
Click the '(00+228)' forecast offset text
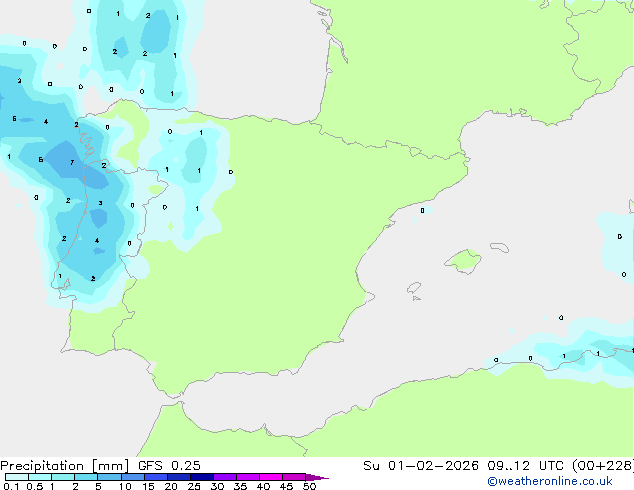click(x=602, y=466)
